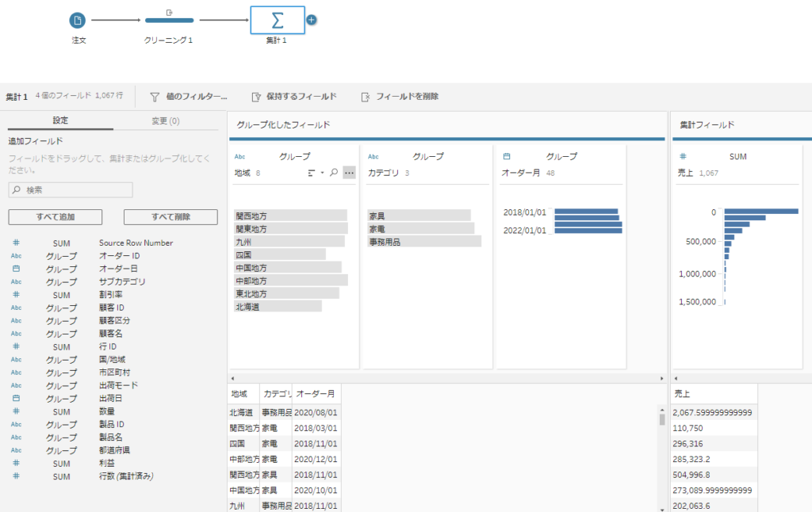Open the search magnifier on the 地域 card

coord(334,173)
